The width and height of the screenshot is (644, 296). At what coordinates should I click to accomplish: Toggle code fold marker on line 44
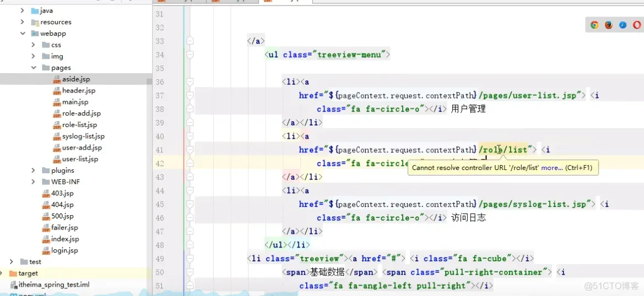(190, 190)
